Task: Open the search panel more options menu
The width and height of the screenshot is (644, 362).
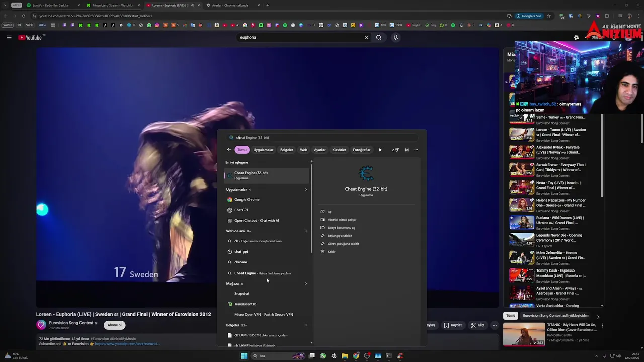Action: (x=416, y=150)
